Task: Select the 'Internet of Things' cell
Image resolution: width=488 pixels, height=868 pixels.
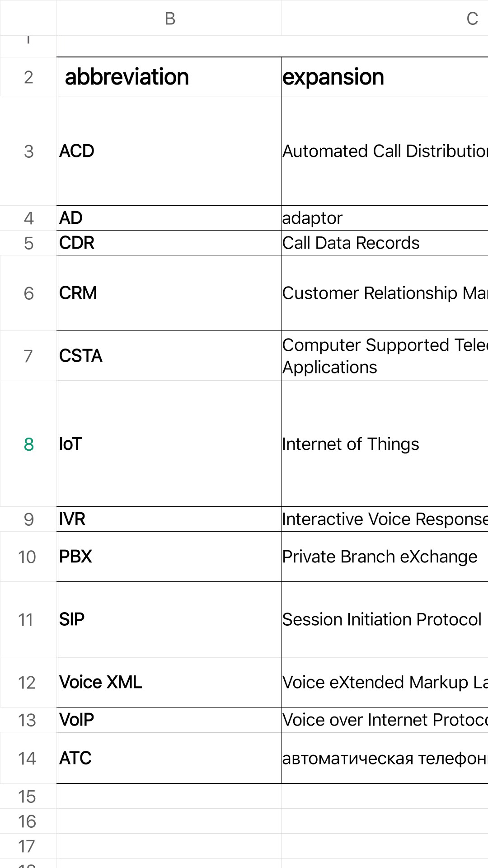Action: tap(384, 444)
